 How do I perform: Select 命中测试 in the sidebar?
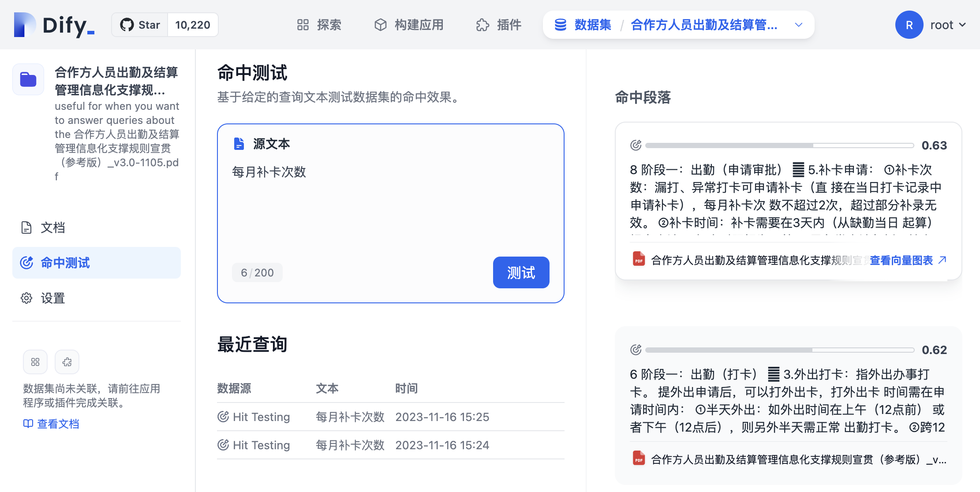point(65,263)
